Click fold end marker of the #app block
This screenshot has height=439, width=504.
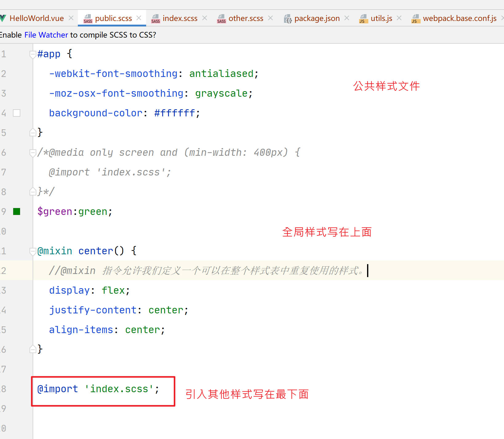[33, 133]
